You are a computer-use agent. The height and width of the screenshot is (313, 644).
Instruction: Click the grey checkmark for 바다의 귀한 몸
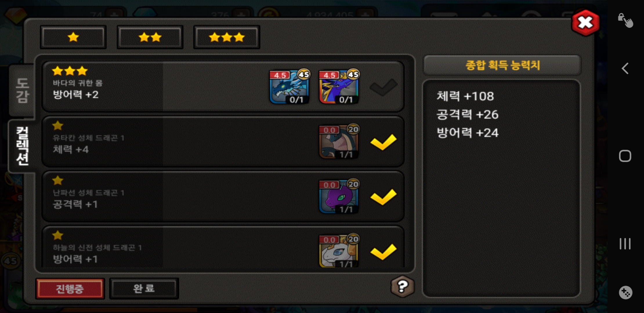[383, 87]
